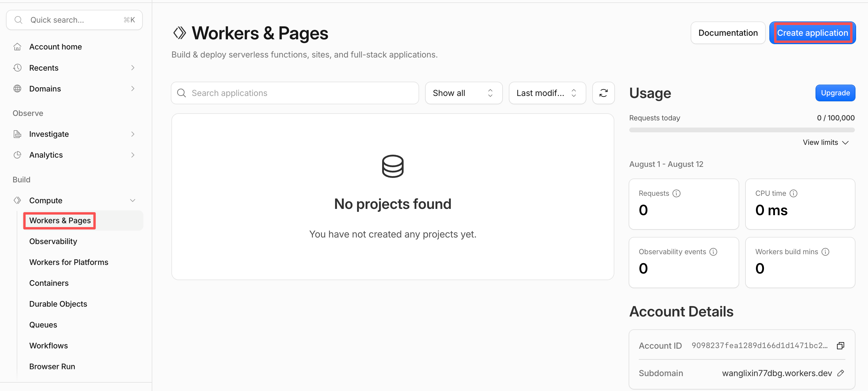Screen dimensions: 868x391
Task: Click the truncated Account ID value
Action: coord(759,345)
